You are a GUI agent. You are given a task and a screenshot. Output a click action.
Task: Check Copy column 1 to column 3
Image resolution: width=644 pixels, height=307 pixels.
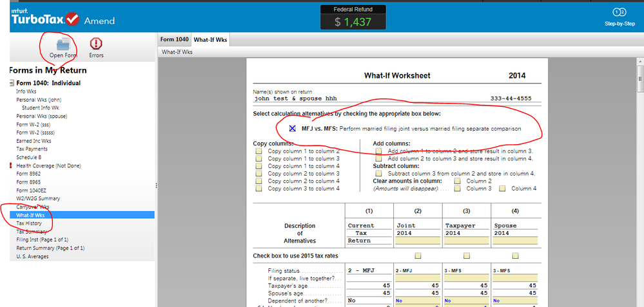[x=259, y=158]
